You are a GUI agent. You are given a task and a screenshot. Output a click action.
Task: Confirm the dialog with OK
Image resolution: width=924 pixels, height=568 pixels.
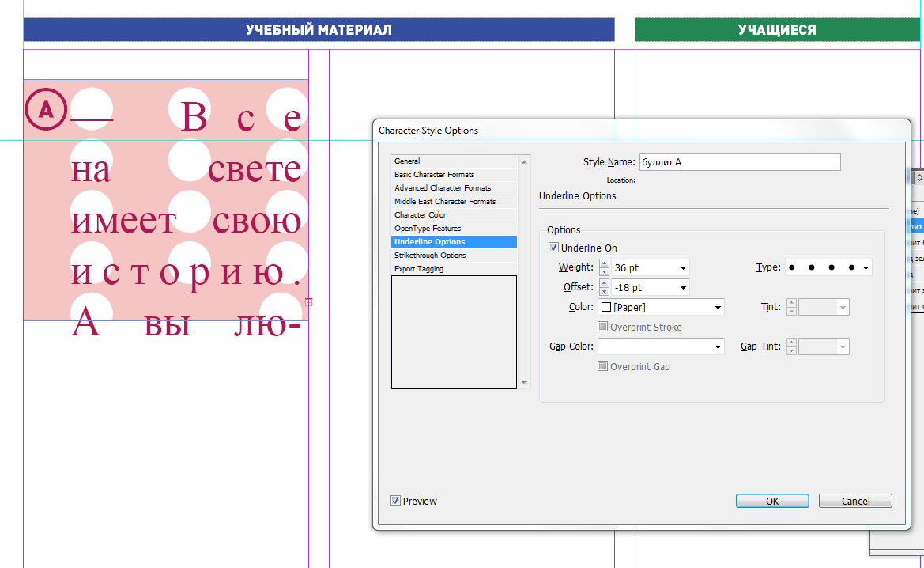coord(772,501)
